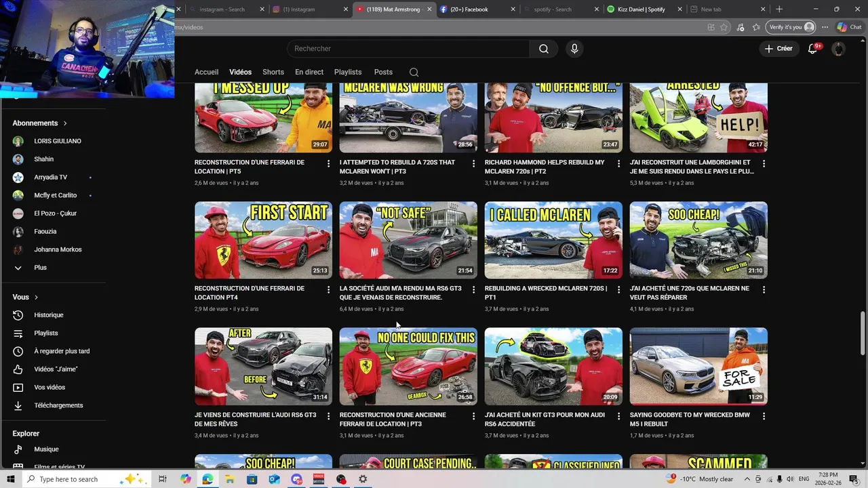This screenshot has width=868, height=488.
Task: Click the Téléchargements download icon
Action: point(18,405)
